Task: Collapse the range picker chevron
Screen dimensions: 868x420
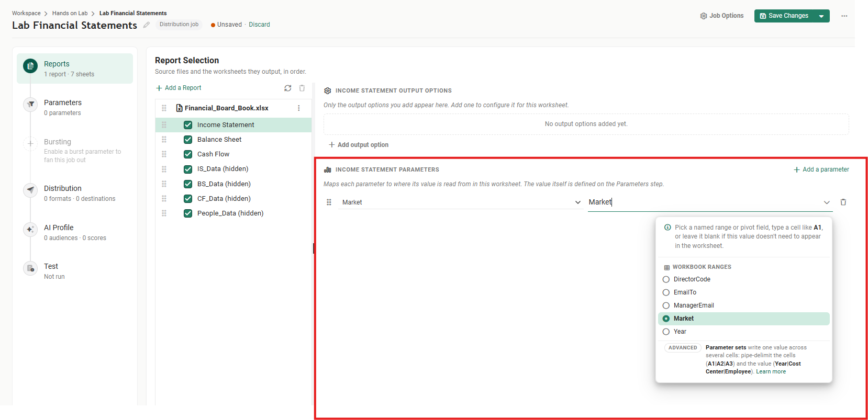Action: tap(827, 202)
